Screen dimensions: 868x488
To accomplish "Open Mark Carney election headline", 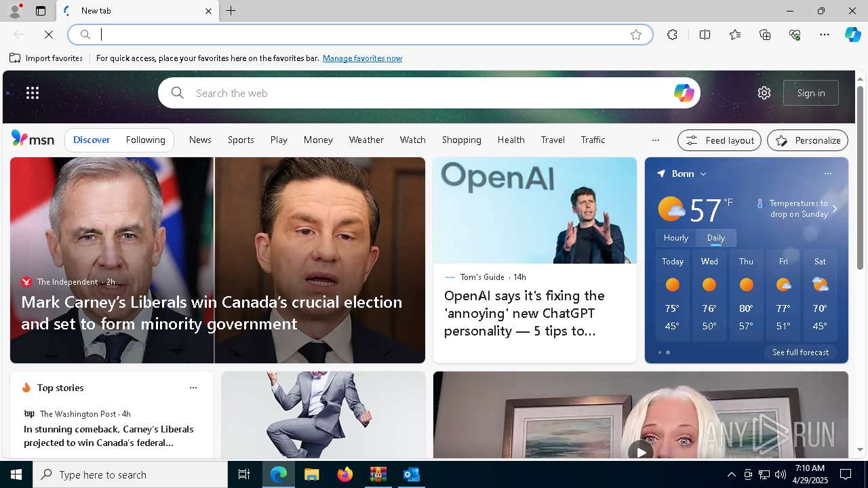I will (212, 312).
